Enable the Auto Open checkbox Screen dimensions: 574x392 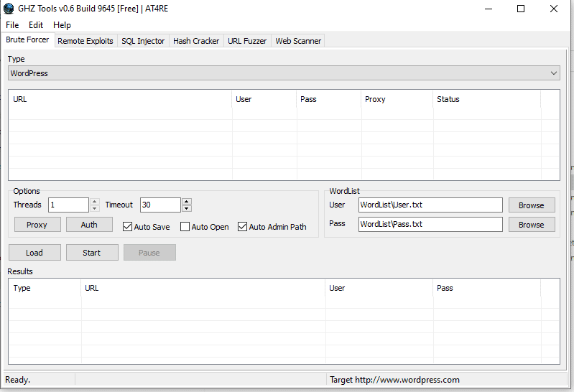(185, 227)
